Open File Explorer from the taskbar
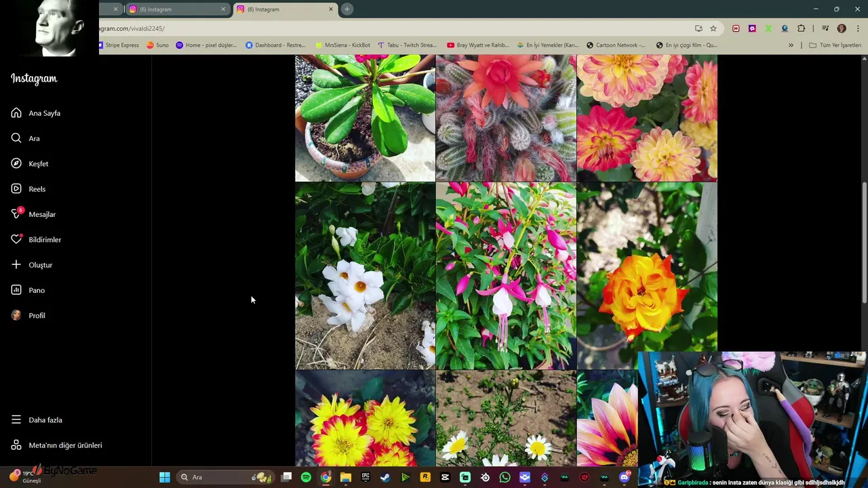 point(346,477)
